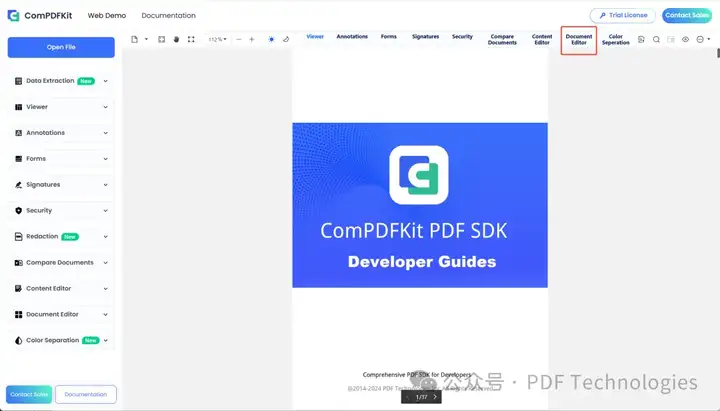This screenshot has width=720, height=411.
Task: Click the Data Extraction sidebar icon
Action: [18, 81]
